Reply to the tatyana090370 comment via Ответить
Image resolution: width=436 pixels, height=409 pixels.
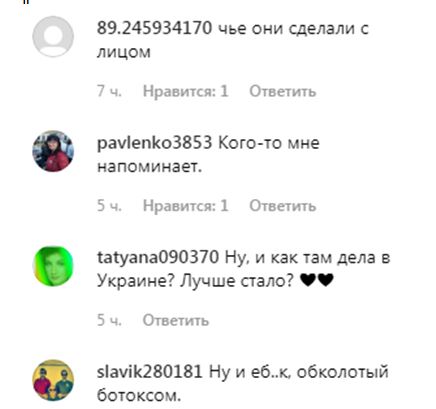176,320
